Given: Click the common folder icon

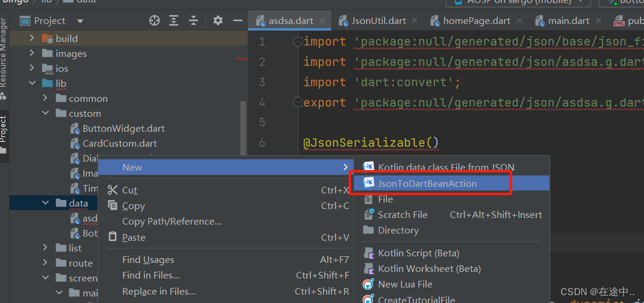Looking at the screenshot, I should coord(61,99).
